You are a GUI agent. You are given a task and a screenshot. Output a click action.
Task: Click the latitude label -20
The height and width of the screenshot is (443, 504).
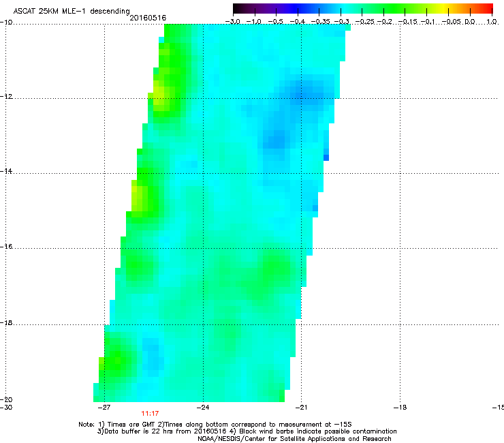coord(6,400)
